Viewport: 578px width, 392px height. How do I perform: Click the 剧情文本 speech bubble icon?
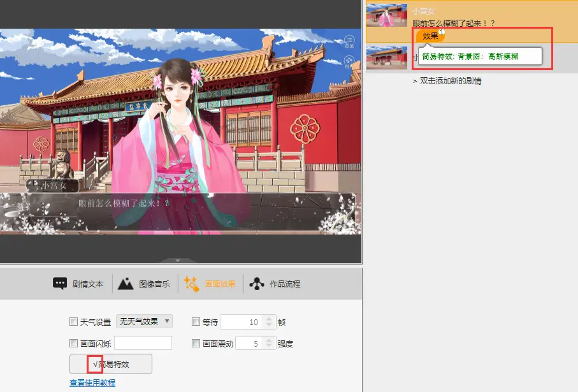[x=60, y=284]
